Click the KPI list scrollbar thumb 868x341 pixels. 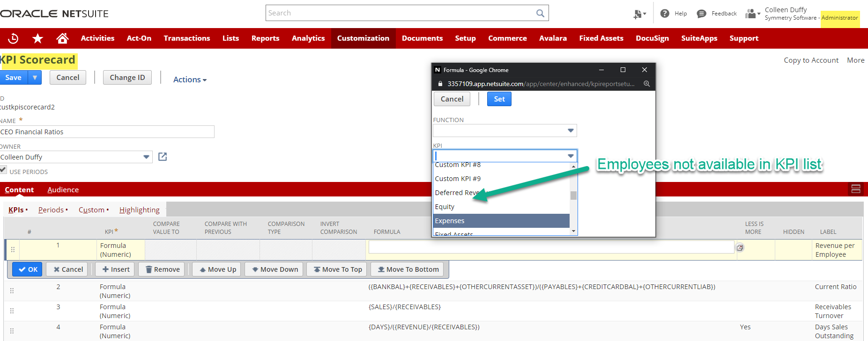coord(573,195)
